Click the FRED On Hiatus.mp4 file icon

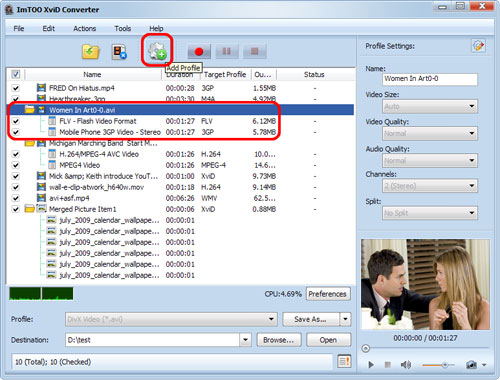point(41,88)
